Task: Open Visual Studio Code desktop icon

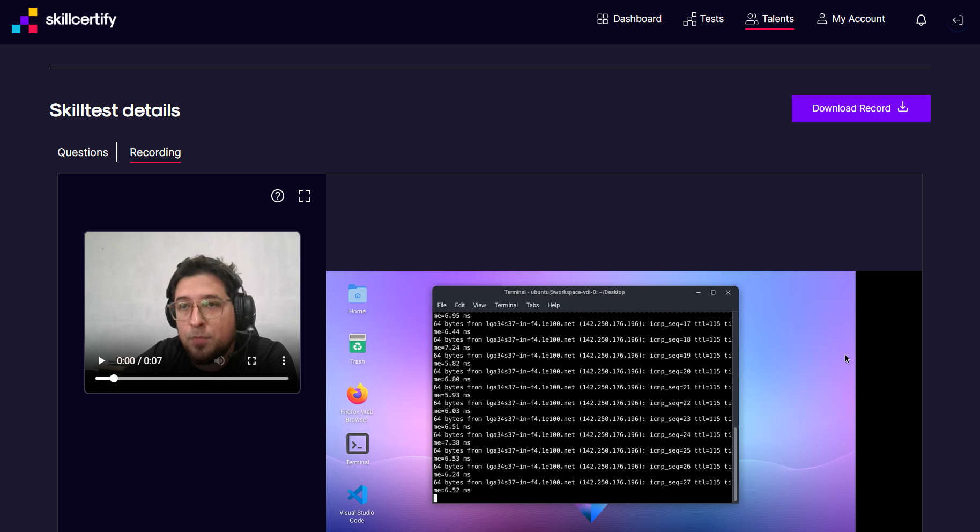Action: [357, 495]
